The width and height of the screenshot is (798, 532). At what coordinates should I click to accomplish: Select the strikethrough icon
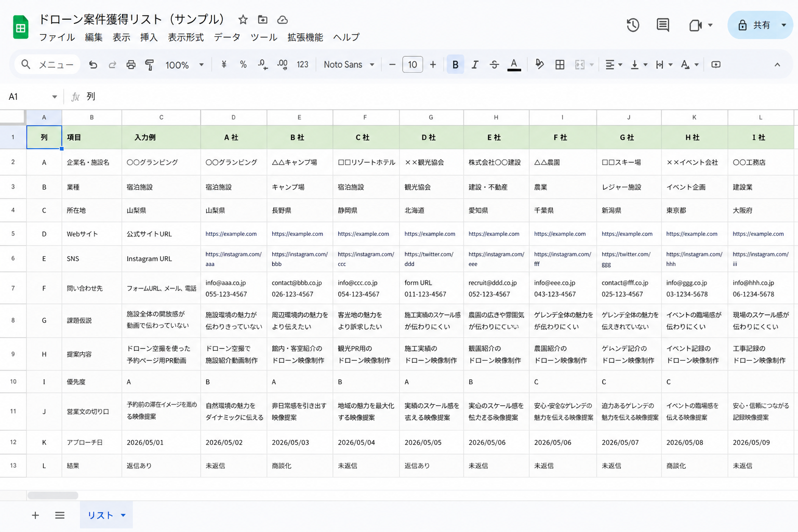point(494,64)
